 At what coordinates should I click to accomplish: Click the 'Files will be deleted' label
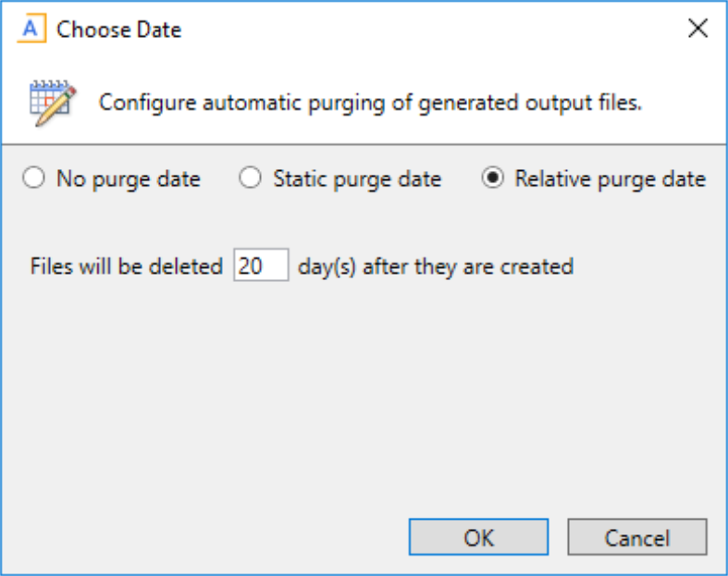point(126,267)
